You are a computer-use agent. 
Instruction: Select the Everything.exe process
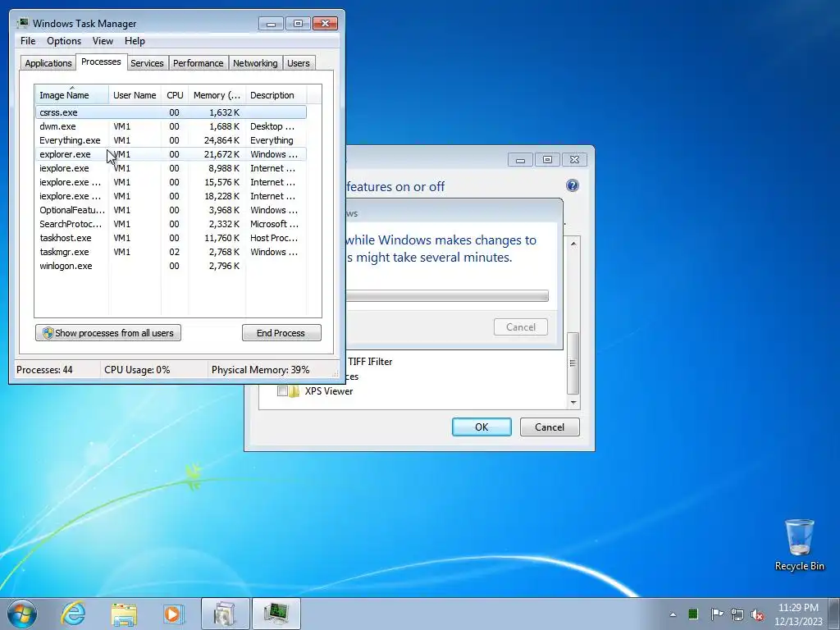tap(171, 140)
